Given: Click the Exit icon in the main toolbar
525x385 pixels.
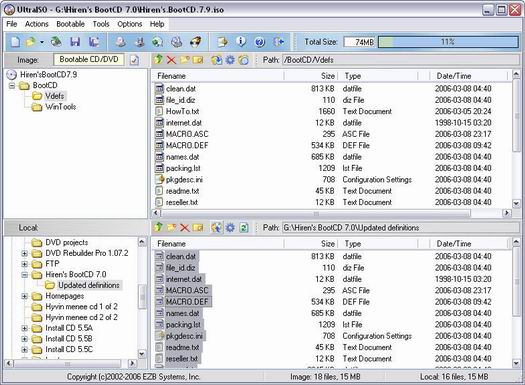Looking at the screenshot, I should coord(279,42).
